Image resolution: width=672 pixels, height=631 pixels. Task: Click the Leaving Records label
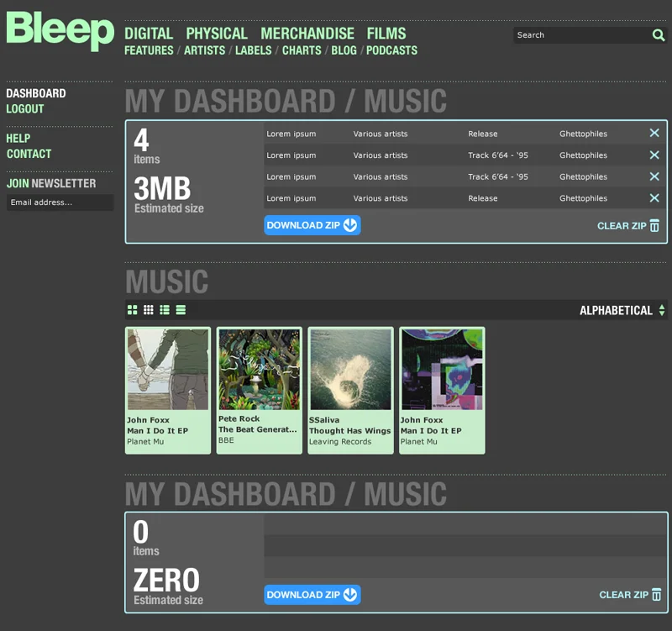tap(340, 441)
